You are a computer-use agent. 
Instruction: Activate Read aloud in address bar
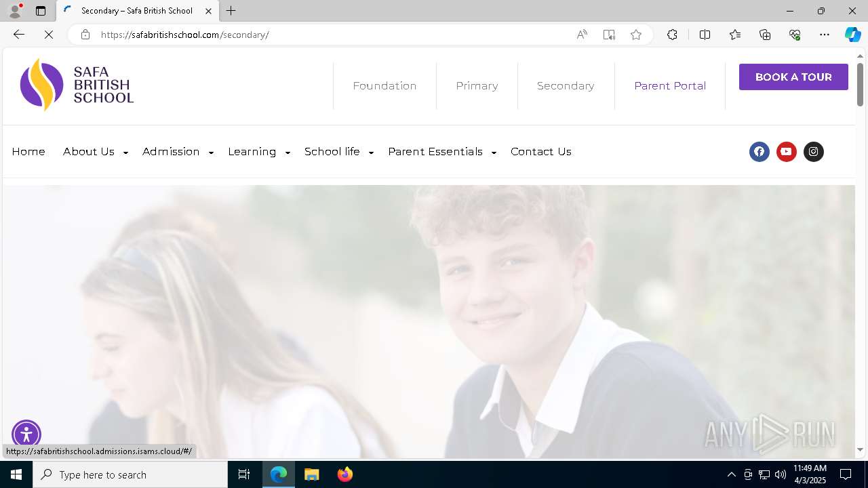[x=582, y=35]
